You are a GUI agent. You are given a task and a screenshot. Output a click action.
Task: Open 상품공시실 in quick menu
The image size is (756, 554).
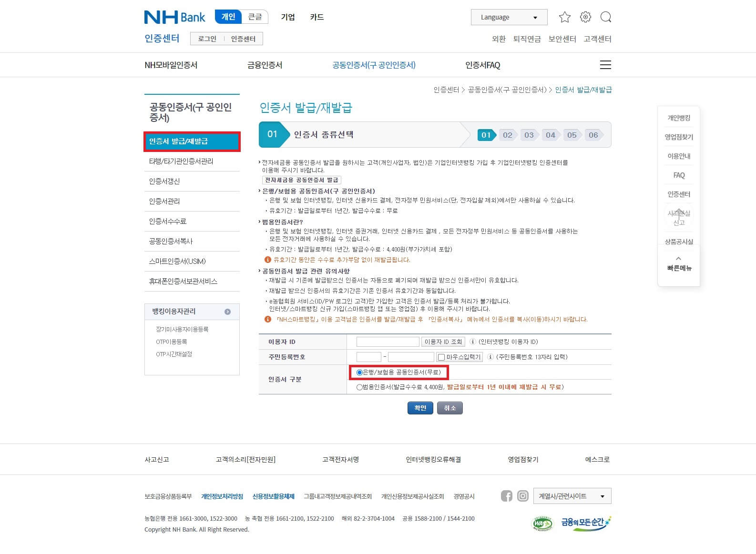click(679, 242)
